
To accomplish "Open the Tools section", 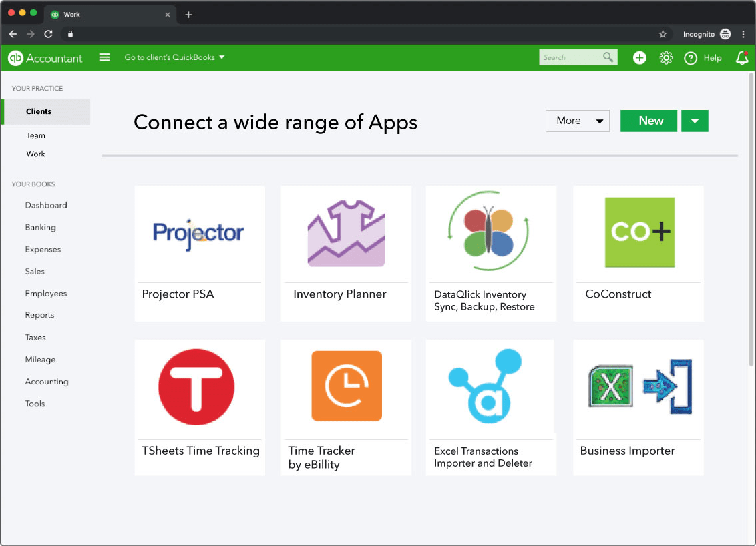I will (35, 404).
